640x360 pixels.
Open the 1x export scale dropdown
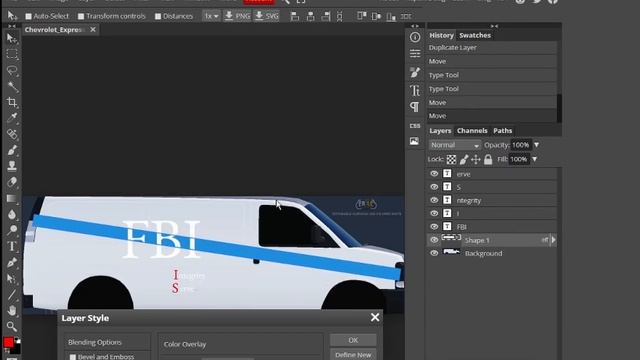[211, 16]
